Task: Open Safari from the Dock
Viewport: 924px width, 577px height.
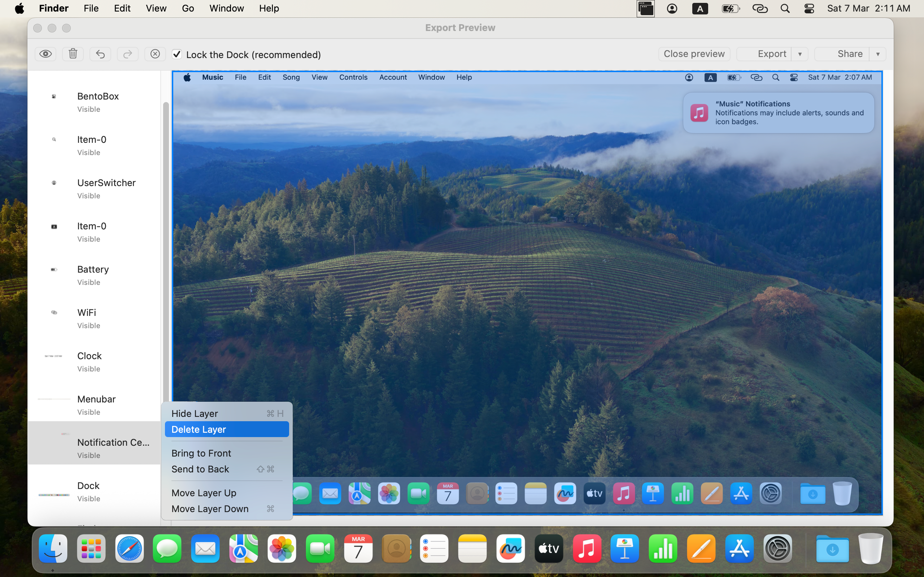Action: [x=130, y=549]
